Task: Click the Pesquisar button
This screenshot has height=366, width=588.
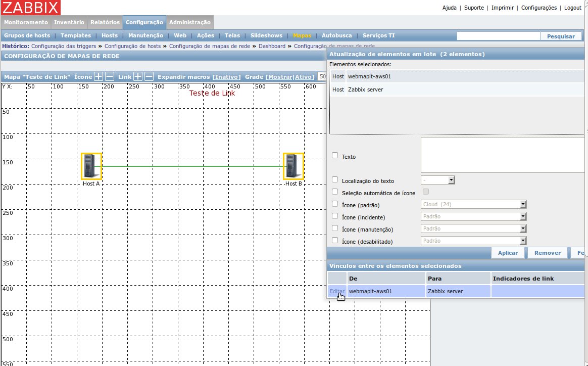Action: pos(561,36)
